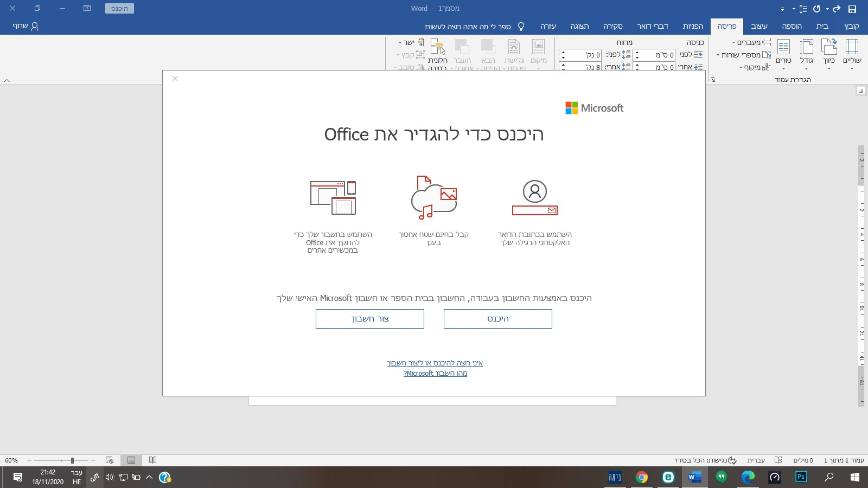Click the Sign in (היכנס) button in the title bar
868x488 pixels.
pos(119,9)
